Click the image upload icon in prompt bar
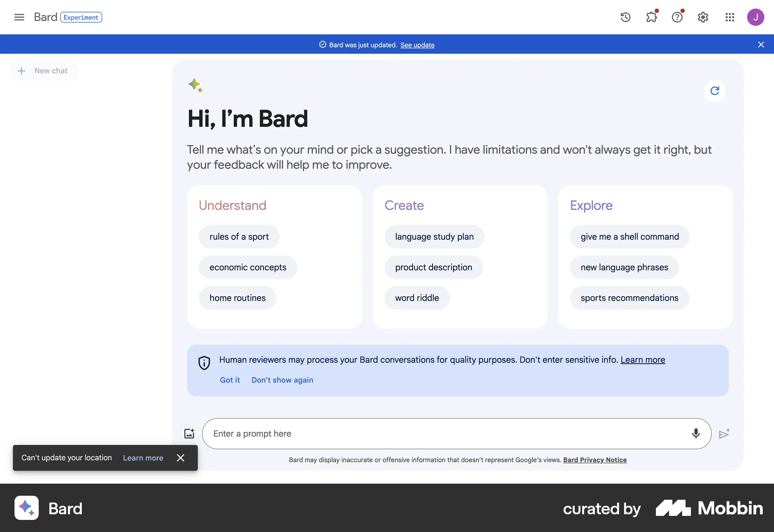This screenshot has width=774, height=532. (x=189, y=434)
